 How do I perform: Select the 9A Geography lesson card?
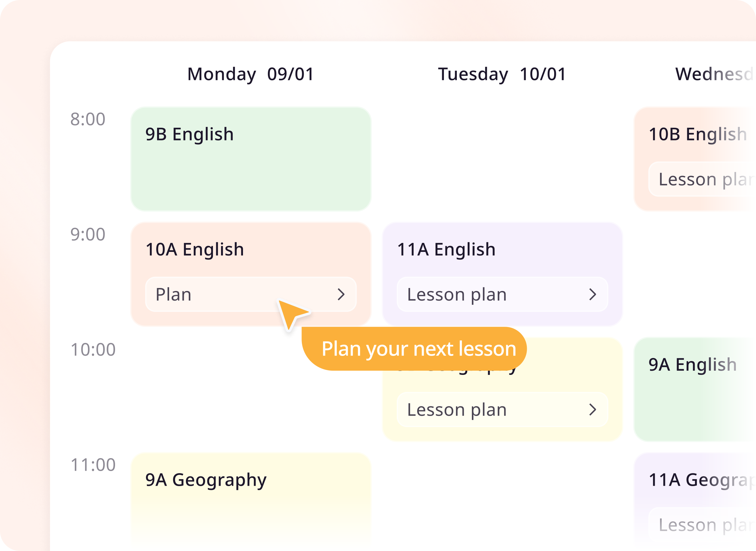[x=251, y=500]
